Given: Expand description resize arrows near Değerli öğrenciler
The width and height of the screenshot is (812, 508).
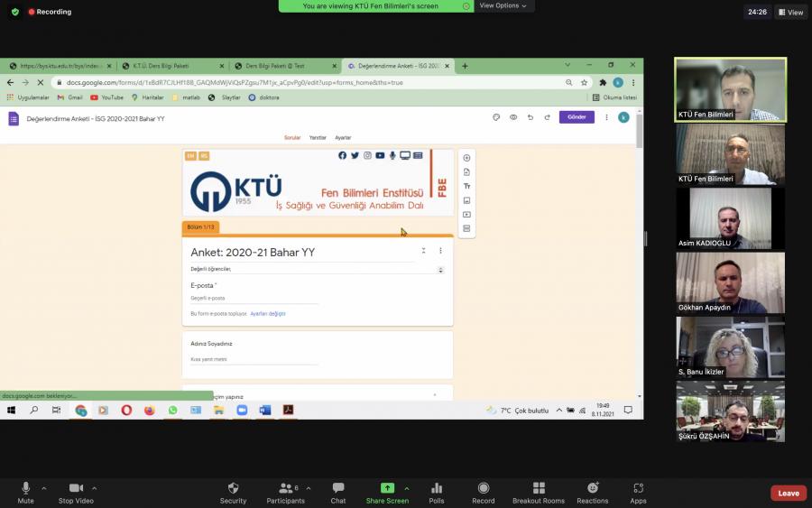Looking at the screenshot, I should click(x=440, y=270).
